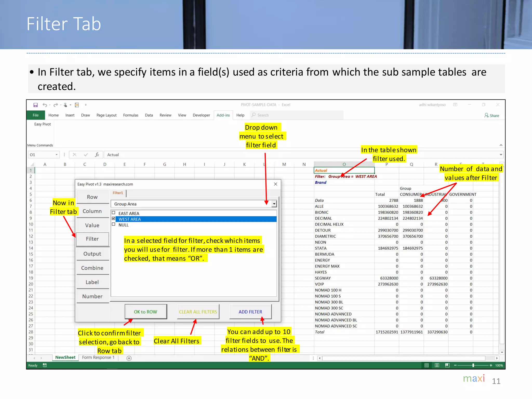Open the Add-ins ribbon tab
532x399 pixels.
coord(223,115)
